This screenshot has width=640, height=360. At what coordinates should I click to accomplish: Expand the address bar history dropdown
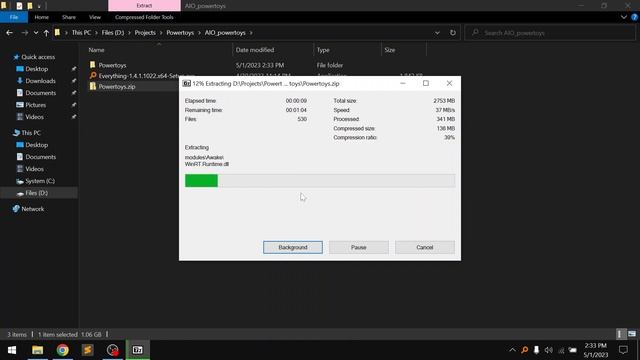pyautogui.click(x=437, y=33)
